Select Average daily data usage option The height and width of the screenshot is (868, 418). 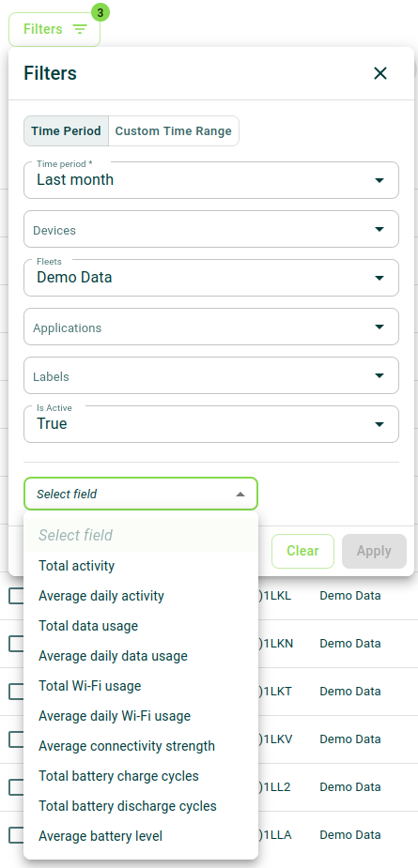[141, 656]
